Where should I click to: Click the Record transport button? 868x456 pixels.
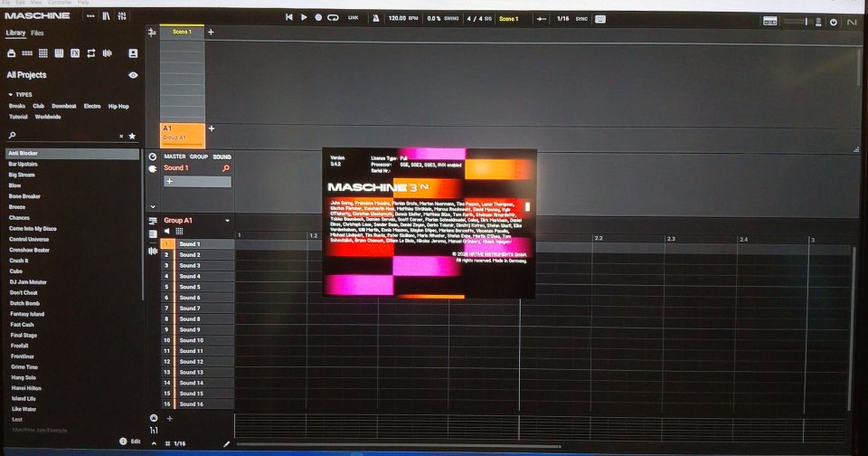(x=318, y=18)
